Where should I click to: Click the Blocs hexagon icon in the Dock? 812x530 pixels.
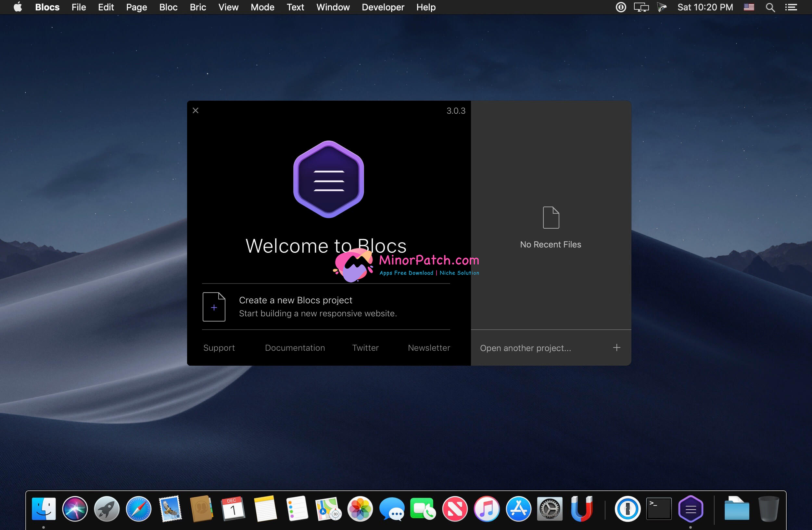(690, 509)
